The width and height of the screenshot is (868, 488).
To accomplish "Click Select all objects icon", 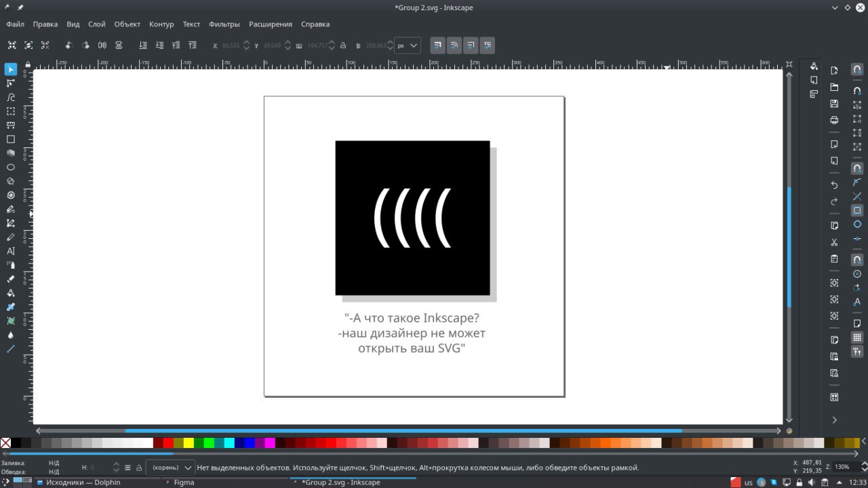I will point(12,45).
